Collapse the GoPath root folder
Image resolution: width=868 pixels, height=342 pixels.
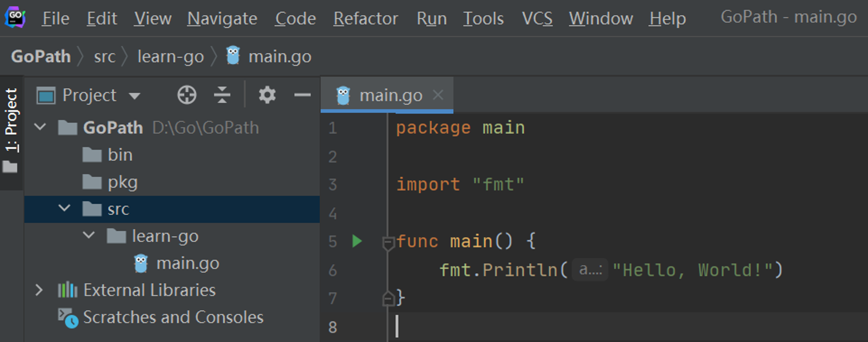click(40, 127)
